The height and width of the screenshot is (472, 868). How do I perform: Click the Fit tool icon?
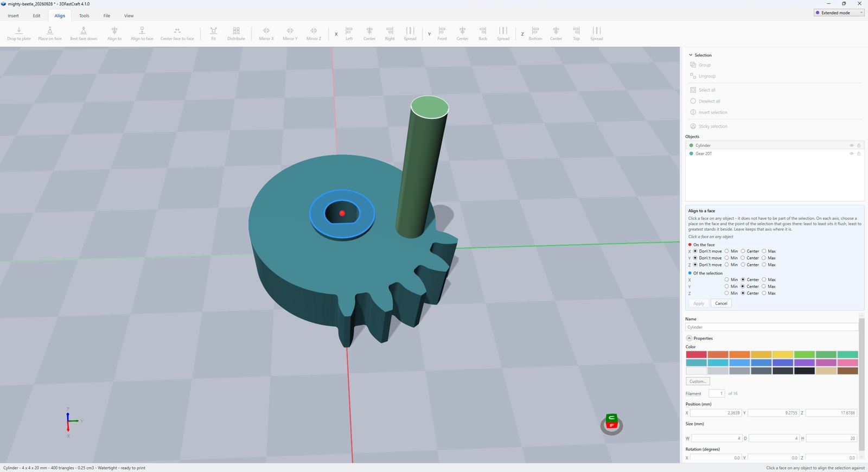coord(213,34)
